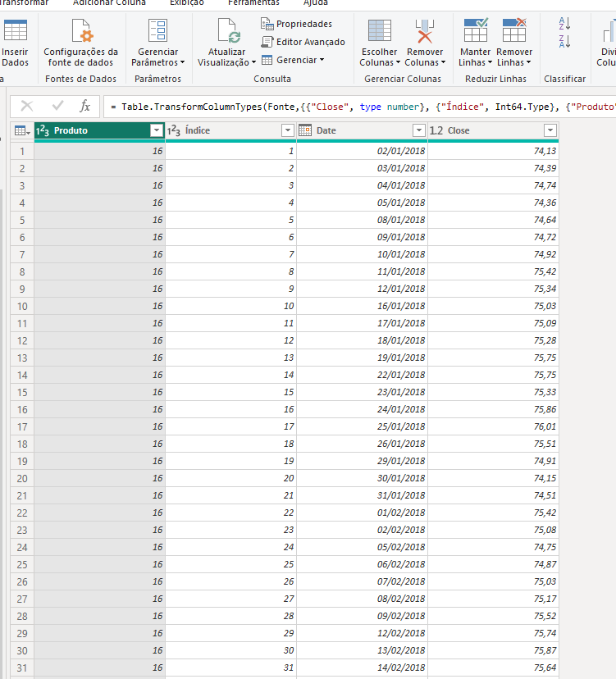
Task: Switch to the Ajuda tab
Action: 315,2
